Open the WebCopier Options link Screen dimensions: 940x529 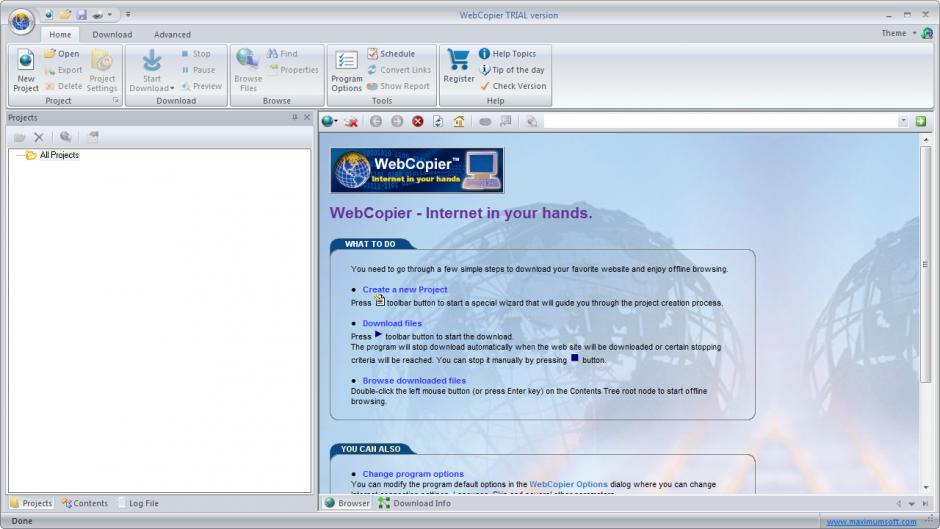click(x=568, y=484)
